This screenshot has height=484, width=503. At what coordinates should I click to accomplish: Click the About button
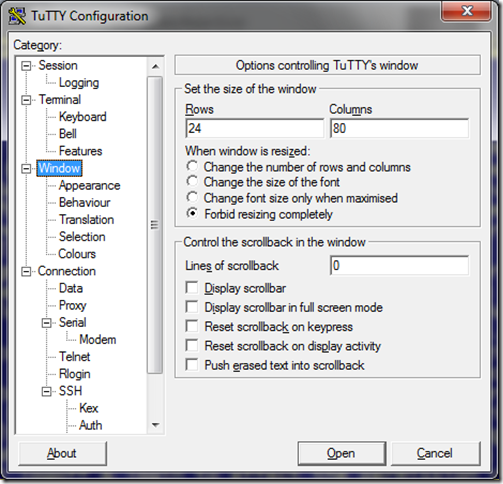[x=62, y=453]
